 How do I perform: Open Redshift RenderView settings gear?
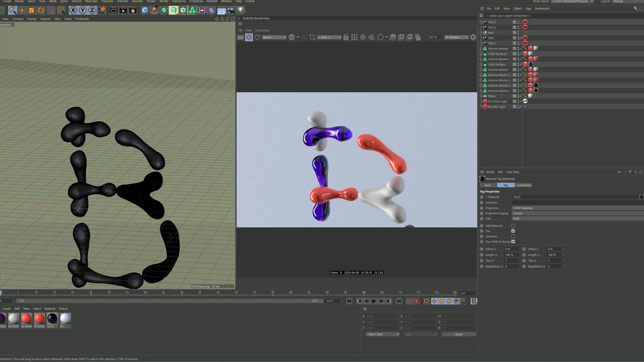473,37
